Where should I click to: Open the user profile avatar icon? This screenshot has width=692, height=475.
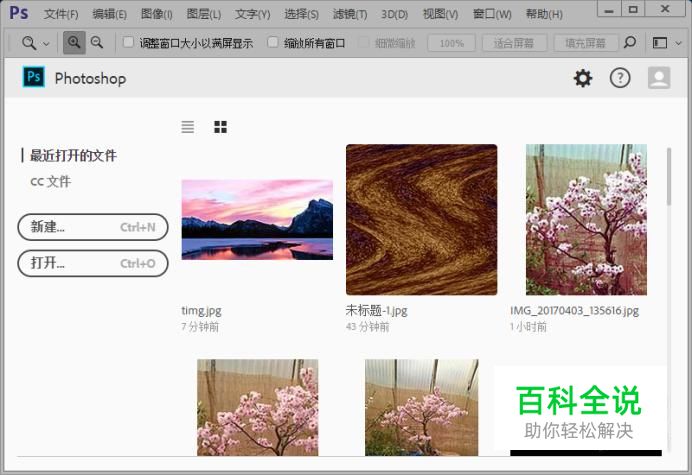[659, 78]
